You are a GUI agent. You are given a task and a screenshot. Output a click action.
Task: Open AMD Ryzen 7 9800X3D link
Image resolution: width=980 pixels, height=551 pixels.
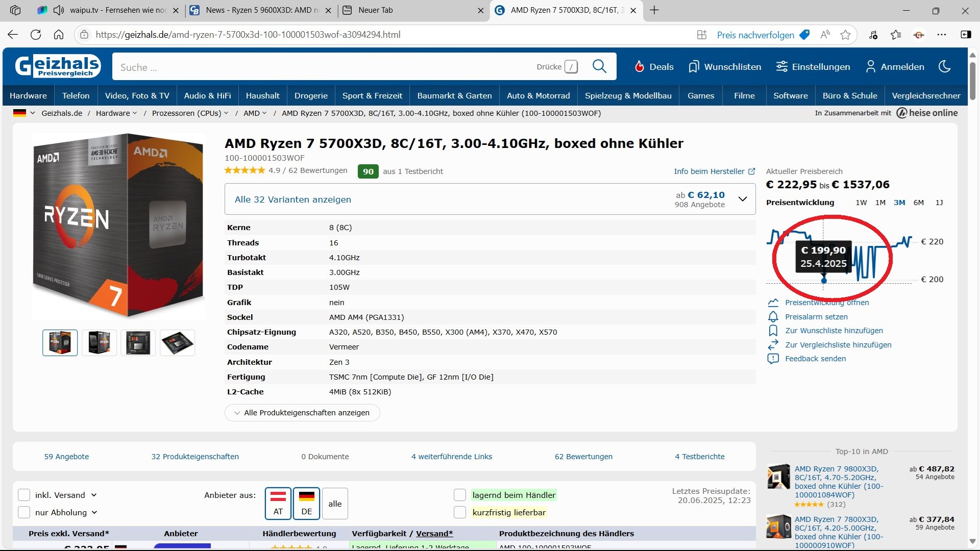pos(839,482)
